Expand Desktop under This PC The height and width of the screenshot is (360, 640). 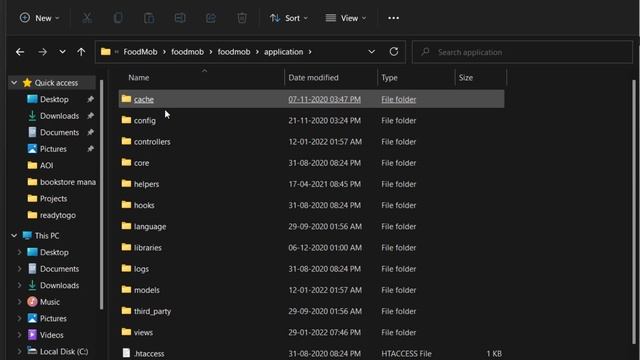19,252
